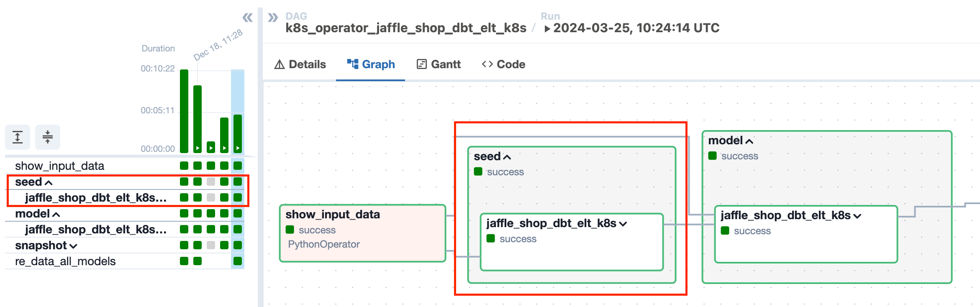Click show_input_data status square for the latest run
The width and height of the screenshot is (980, 307).
238,166
